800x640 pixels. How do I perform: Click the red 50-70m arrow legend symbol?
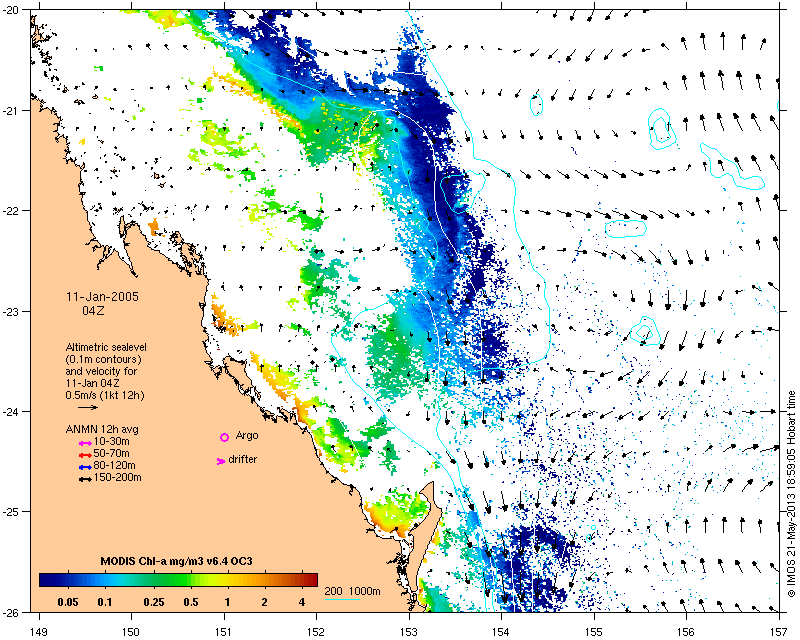click(x=85, y=455)
